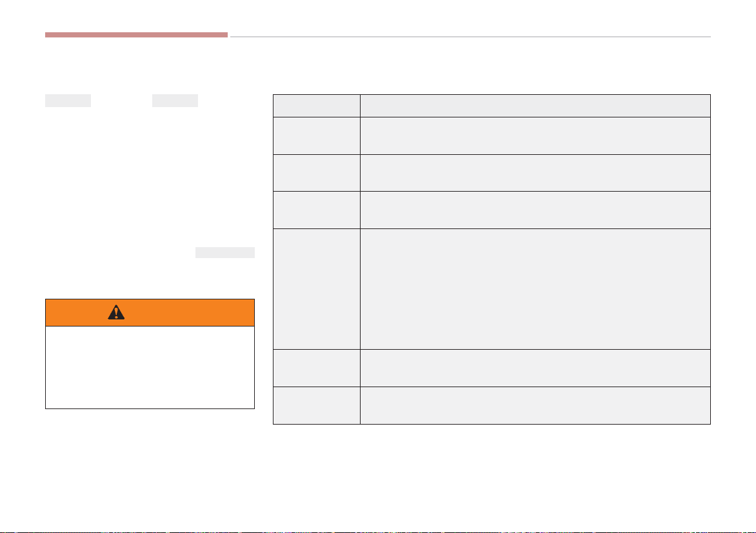This screenshot has height=533, width=756.
Task: Click the fifth body row's left cell
Action: tap(316, 368)
